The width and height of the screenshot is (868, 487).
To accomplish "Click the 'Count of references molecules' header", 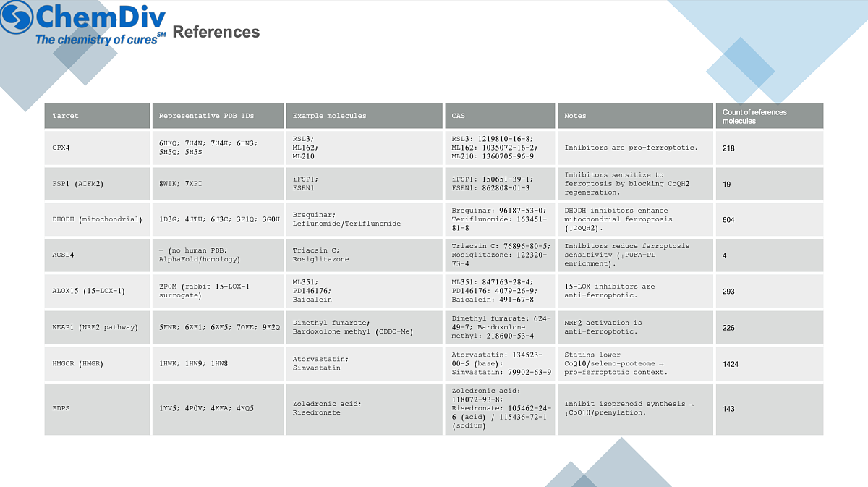I will 754,117.
